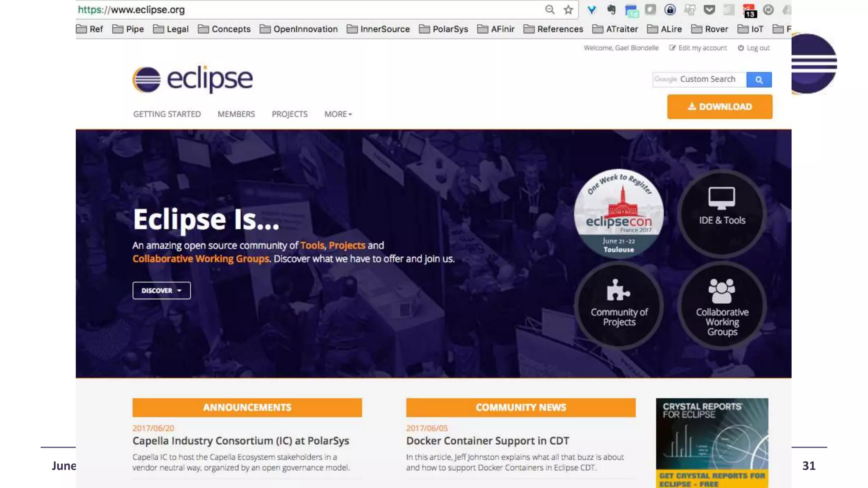The height and width of the screenshot is (488, 868).
Task: Open the References bookmarks folder
Action: tap(554, 29)
